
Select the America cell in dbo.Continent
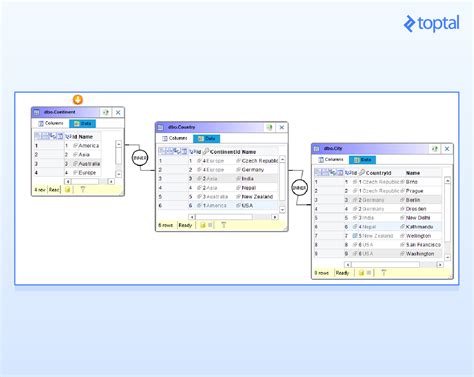[87, 146]
